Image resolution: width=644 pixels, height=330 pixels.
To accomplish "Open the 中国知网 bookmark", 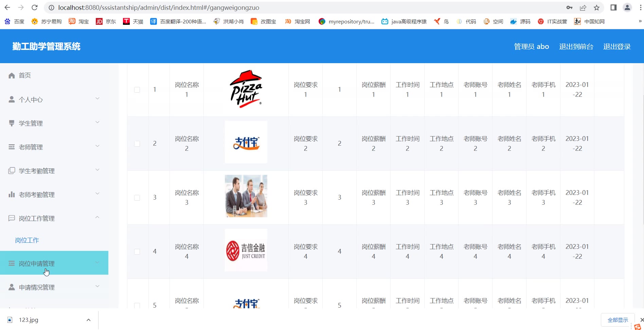I will 589,21.
